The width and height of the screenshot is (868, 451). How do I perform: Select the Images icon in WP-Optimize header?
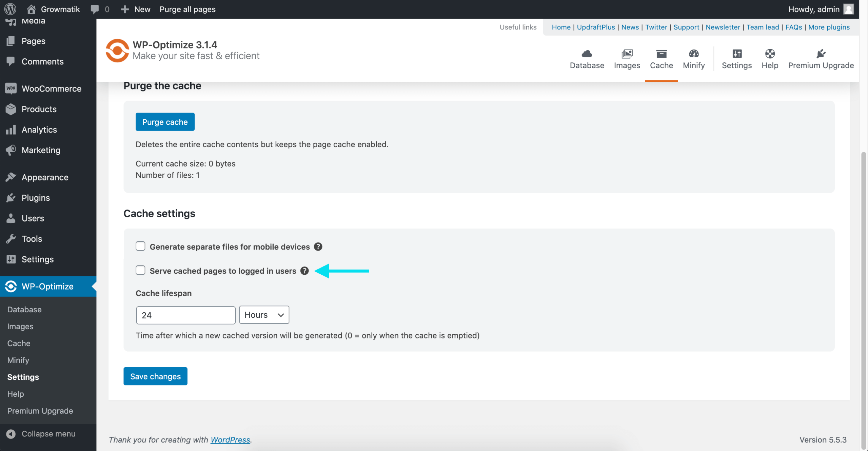(x=627, y=59)
